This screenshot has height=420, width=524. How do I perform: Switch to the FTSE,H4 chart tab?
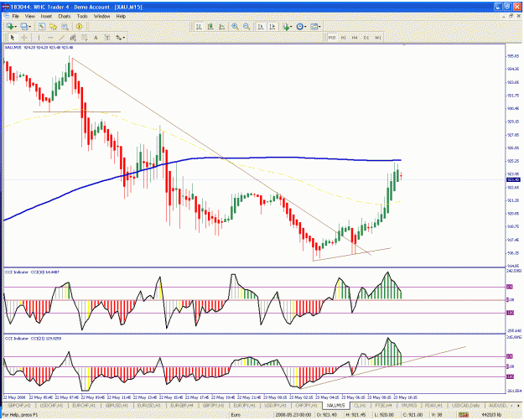(383, 405)
